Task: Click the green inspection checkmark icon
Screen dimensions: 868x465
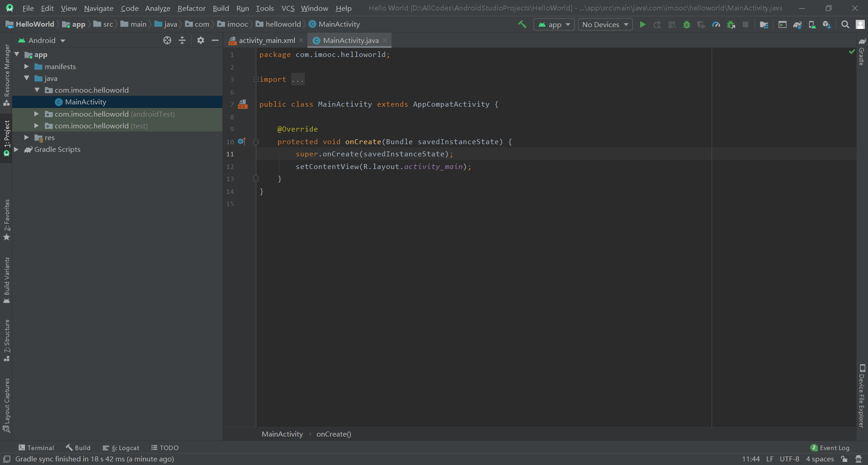Action: pyautogui.click(x=852, y=52)
